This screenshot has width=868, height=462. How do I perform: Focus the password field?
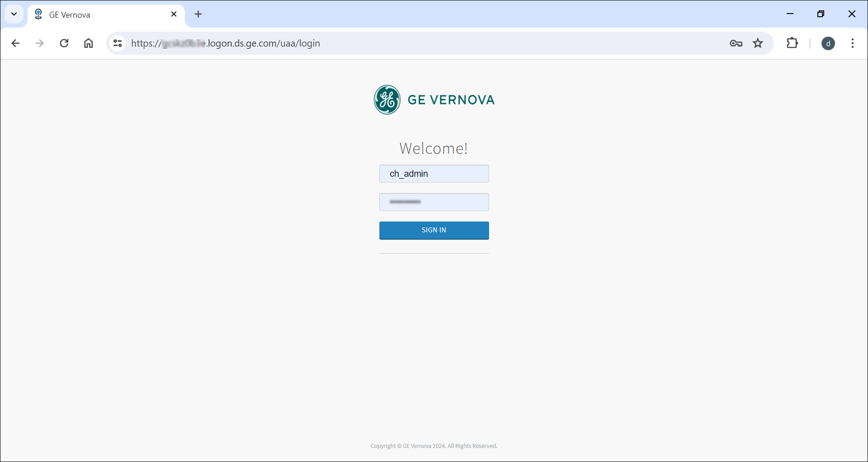pyautogui.click(x=434, y=202)
